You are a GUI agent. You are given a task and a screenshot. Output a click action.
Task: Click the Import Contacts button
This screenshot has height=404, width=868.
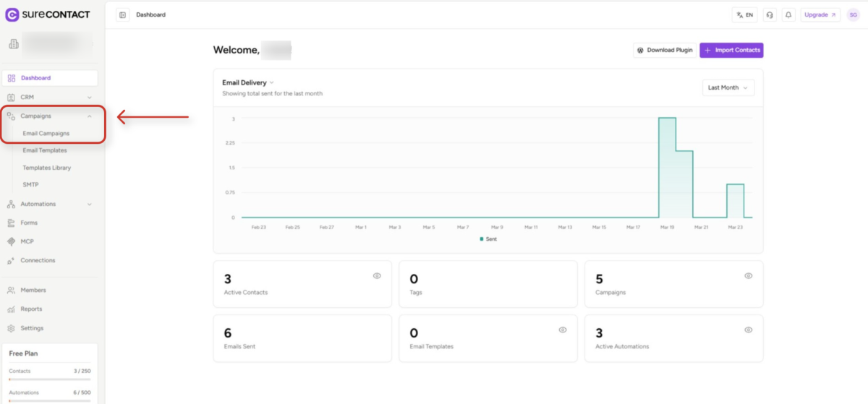click(731, 50)
